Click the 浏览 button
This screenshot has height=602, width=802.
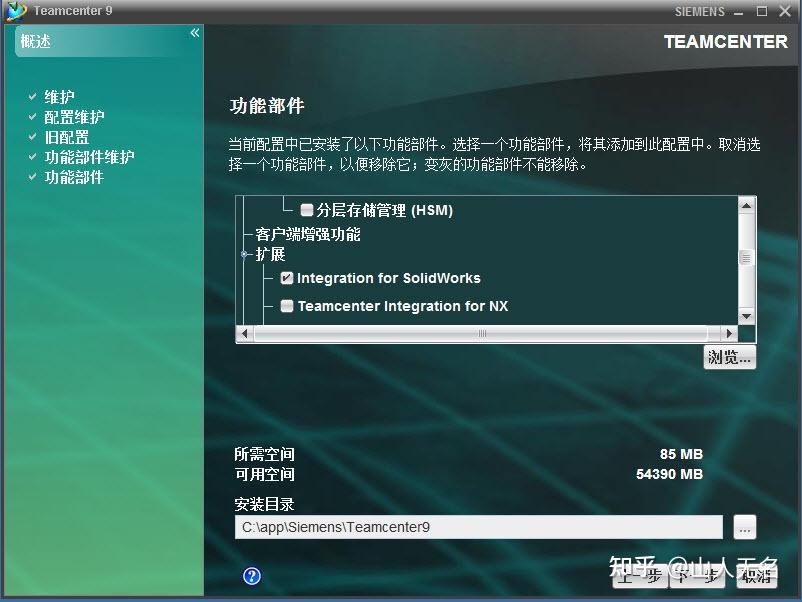[729, 357]
